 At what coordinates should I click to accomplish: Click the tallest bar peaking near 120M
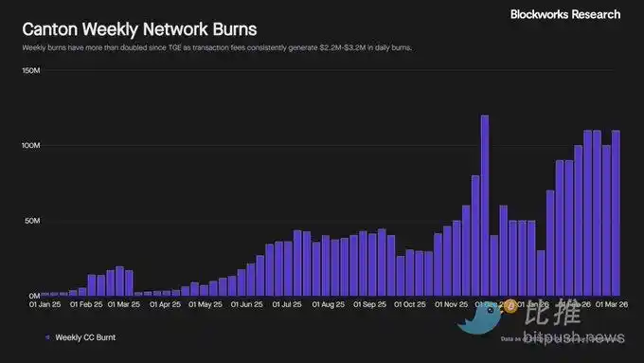[485, 206]
